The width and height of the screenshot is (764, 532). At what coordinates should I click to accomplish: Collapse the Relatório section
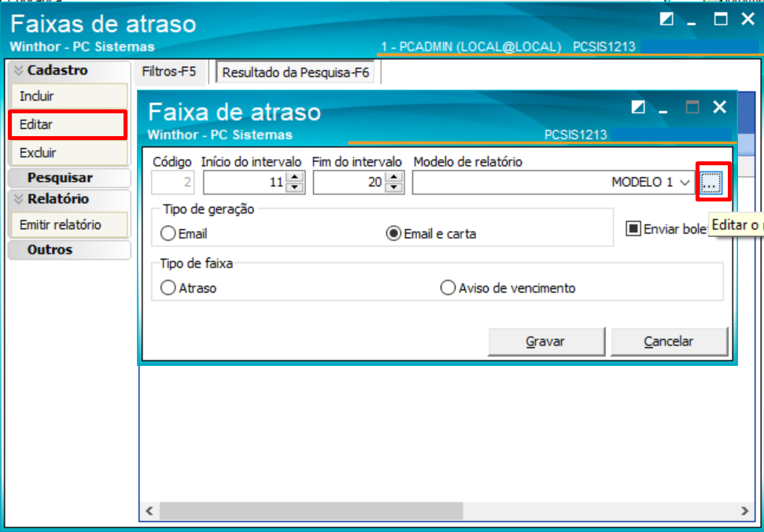69,199
